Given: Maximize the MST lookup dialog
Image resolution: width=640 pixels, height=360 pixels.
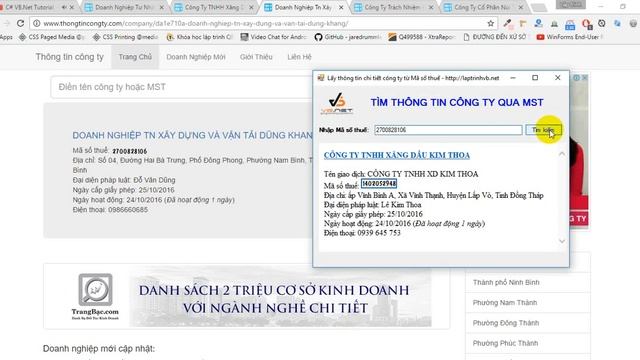Looking at the screenshot, I should pyautogui.click(x=535, y=78).
